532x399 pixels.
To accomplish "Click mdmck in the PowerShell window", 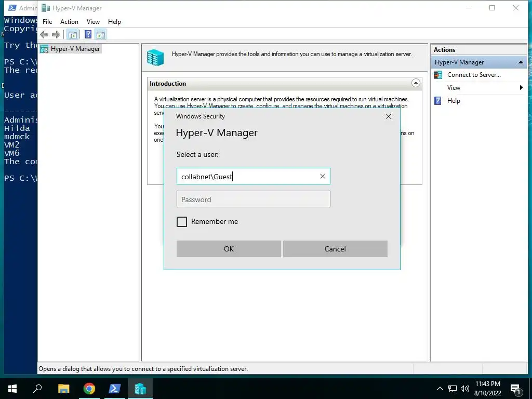I will (17, 137).
